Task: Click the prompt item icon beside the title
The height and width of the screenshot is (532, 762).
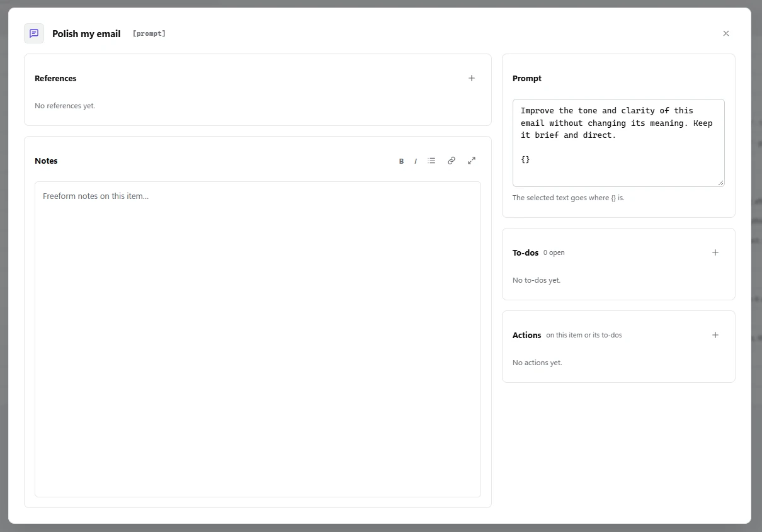Action: tap(34, 33)
